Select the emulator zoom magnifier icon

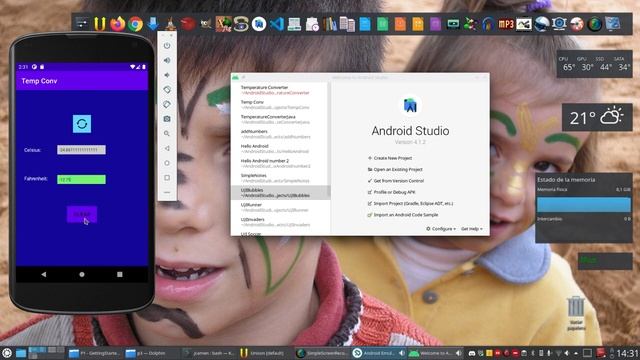[x=167, y=133]
